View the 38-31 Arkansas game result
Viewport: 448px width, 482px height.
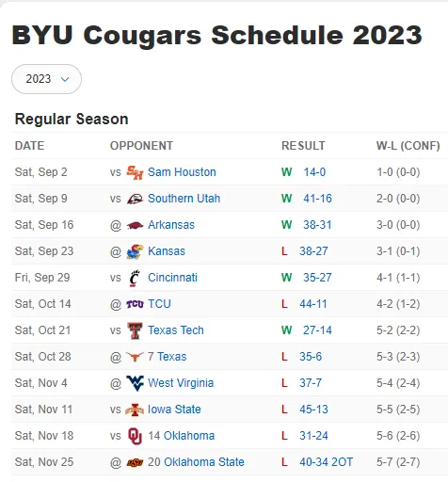tap(317, 225)
